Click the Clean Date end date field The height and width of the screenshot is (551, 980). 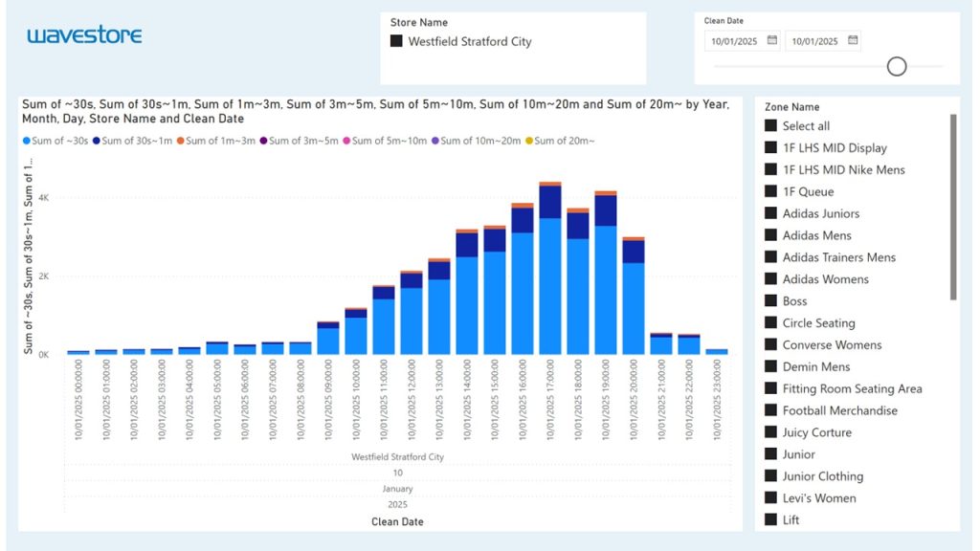[822, 40]
